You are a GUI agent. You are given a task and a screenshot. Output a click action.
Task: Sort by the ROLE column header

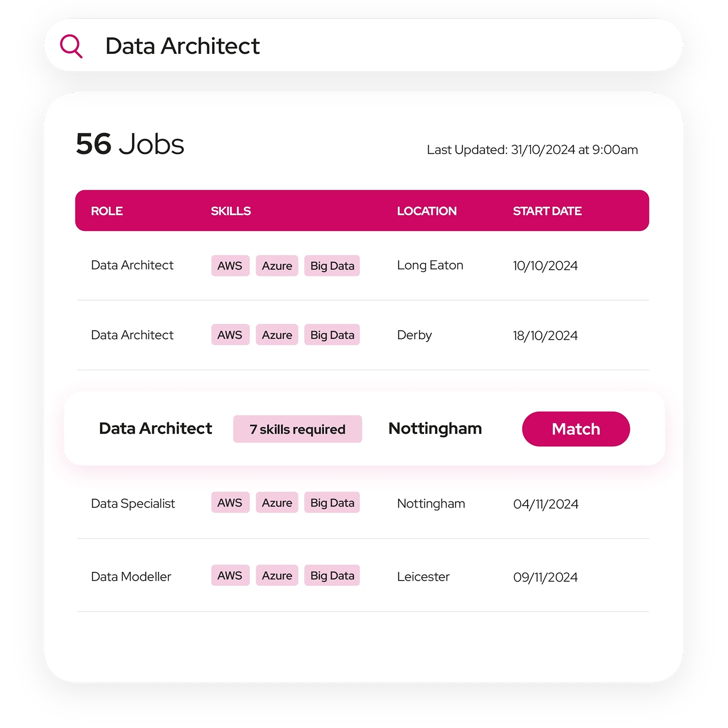pos(107,211)
